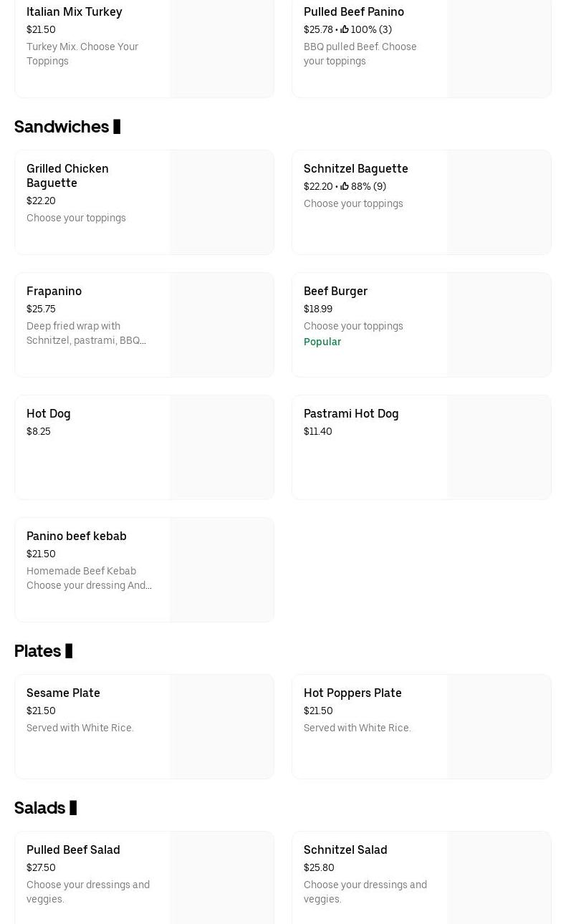Click the green Popular label
Screen dimensions: 576x924
(x=322, y=342)
